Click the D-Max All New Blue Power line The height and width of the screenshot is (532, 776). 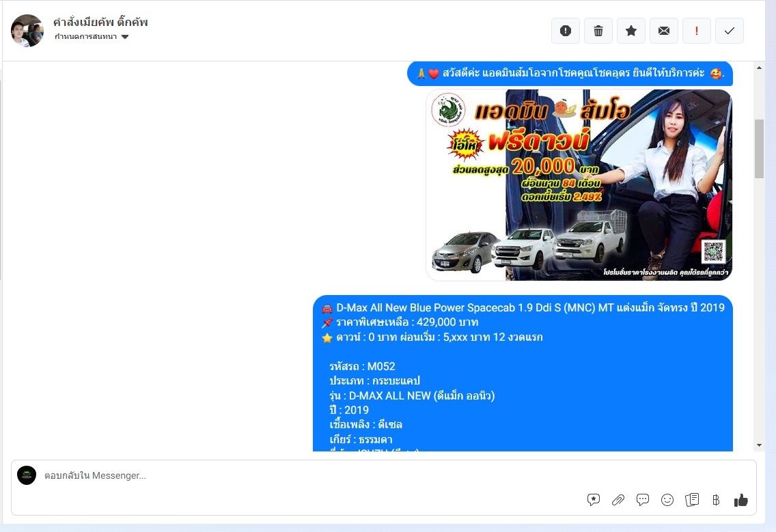pos(523,308)
